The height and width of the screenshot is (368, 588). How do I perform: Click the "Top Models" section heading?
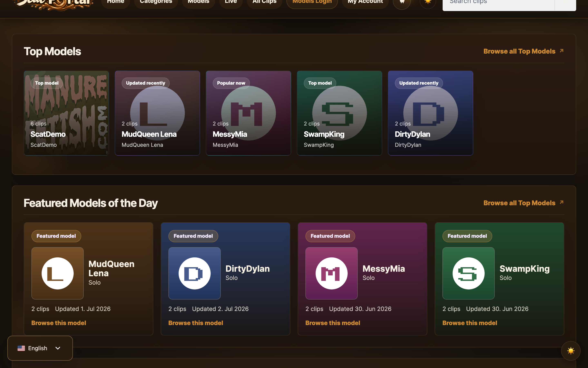(52, 52)
